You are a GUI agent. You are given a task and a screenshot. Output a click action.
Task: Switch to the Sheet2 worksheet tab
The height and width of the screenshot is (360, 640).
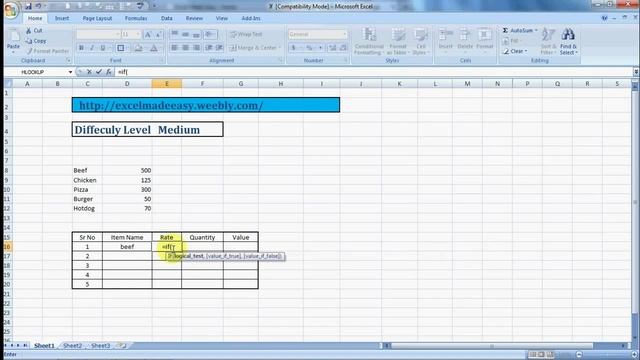pyautogui.click(x=73, y=346)
